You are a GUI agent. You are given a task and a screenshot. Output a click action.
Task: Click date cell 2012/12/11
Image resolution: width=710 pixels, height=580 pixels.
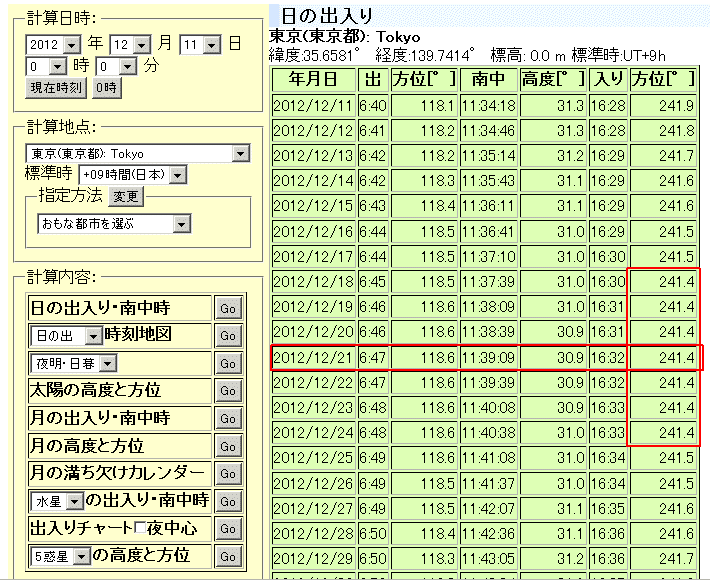[313, 106]
